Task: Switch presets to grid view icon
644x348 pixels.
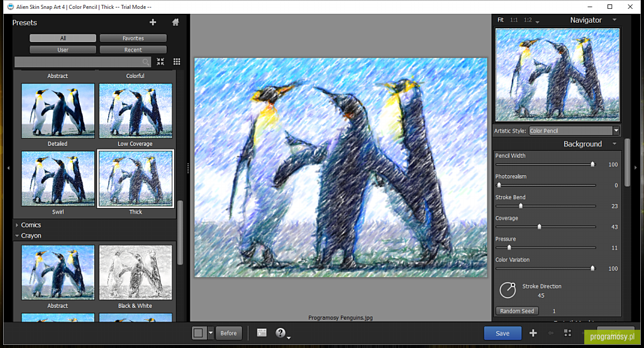Action: [x=177, y=62]
